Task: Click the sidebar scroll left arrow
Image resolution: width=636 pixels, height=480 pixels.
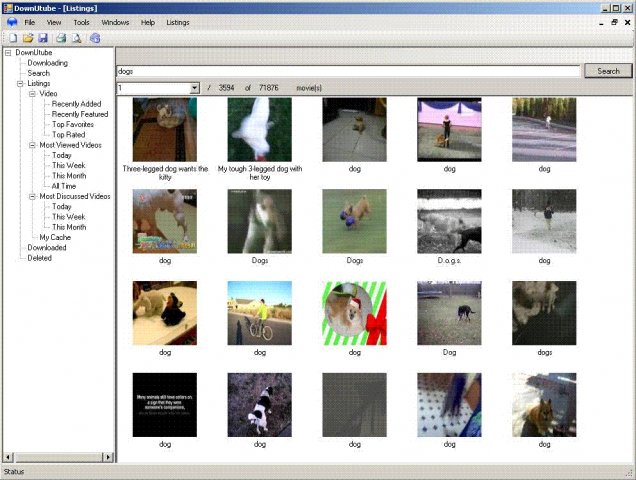Action: [x=8, y=457]
